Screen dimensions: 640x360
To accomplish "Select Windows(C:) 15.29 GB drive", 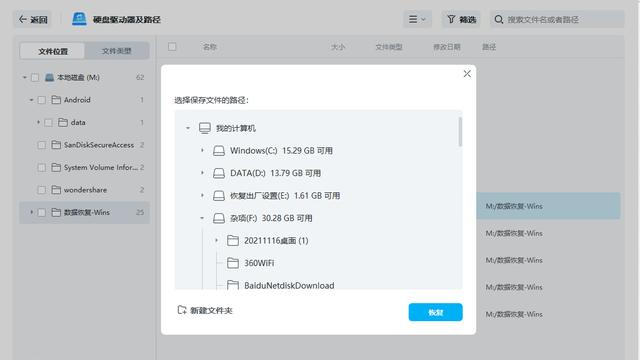I will point(282,151).
